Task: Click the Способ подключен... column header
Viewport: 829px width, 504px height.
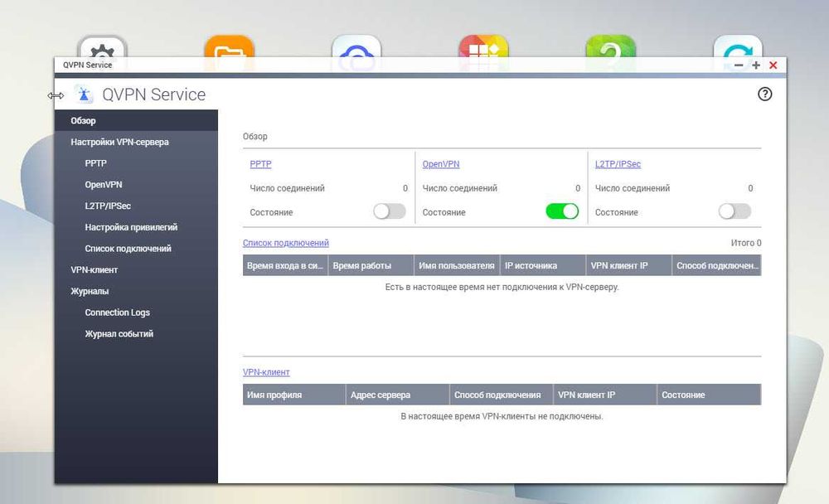Action: tap(717, 265)
